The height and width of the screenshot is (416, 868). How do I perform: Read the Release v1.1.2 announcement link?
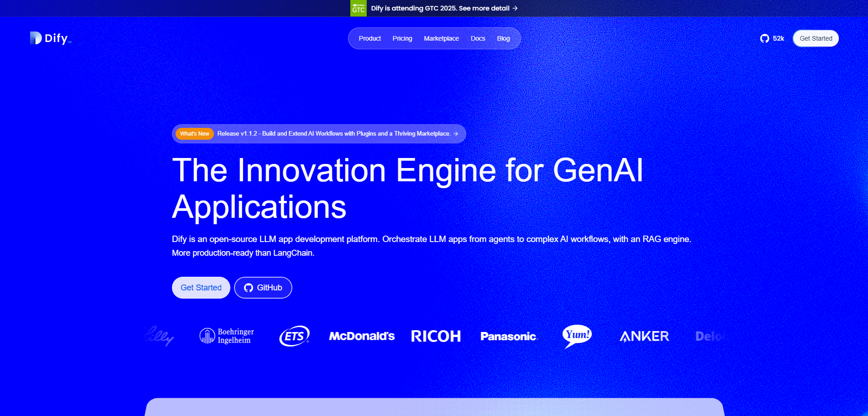tap(338, 134)
